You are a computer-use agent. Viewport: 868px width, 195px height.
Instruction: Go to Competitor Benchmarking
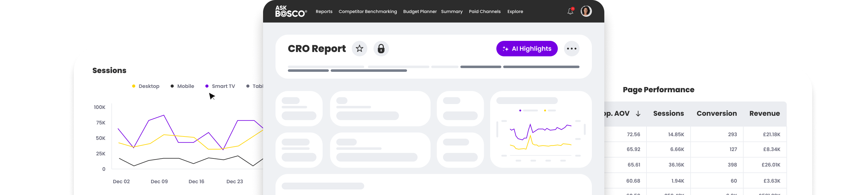pos(368,11)
